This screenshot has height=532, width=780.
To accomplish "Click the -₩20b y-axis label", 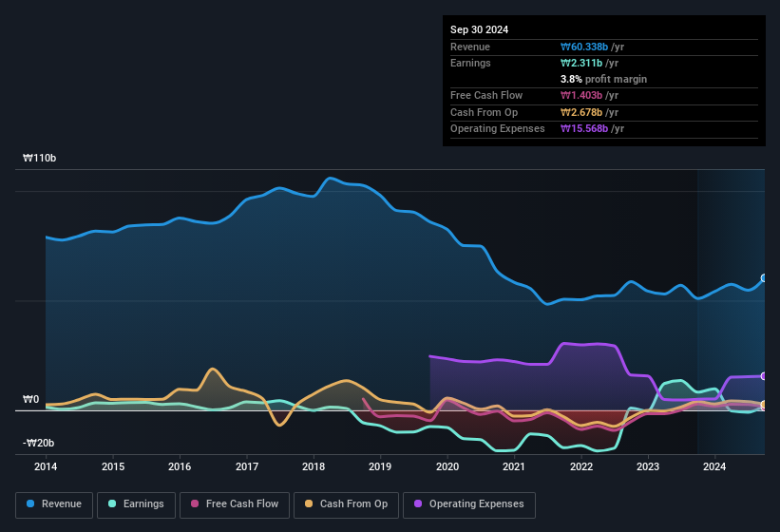I will (38, 443).
